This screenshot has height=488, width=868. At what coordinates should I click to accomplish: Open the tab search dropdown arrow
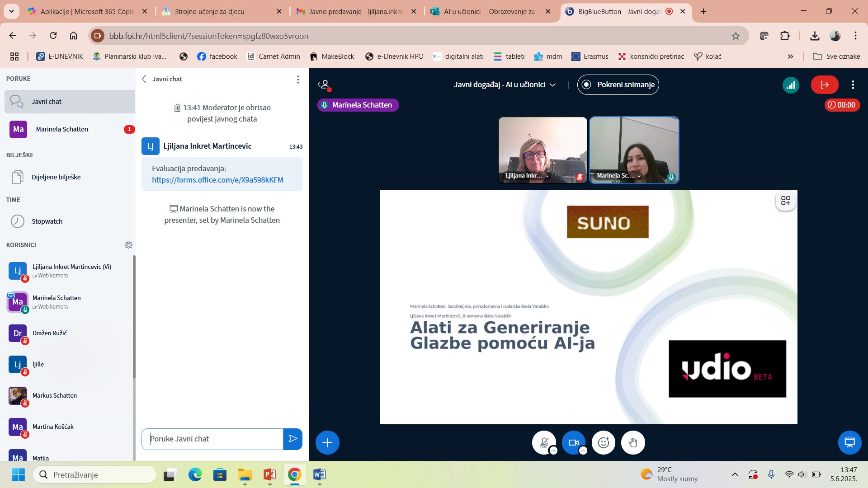[x=11, y=11]
